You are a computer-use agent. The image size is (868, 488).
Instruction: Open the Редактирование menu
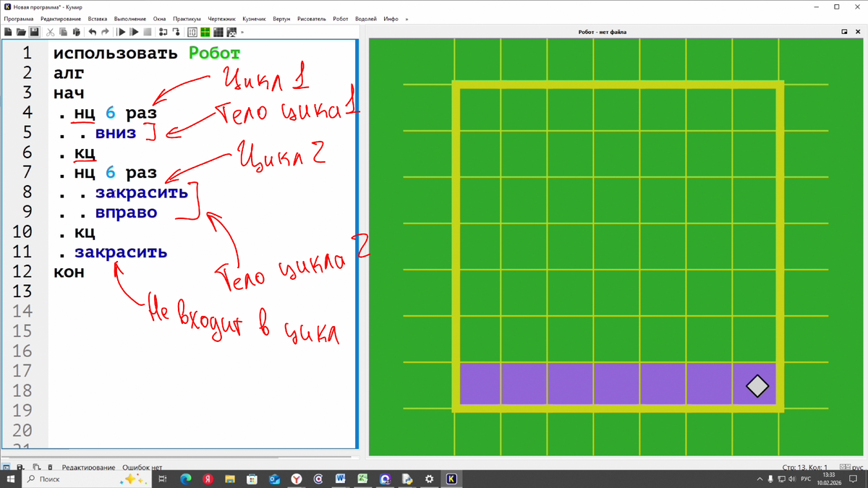point(61,19)
